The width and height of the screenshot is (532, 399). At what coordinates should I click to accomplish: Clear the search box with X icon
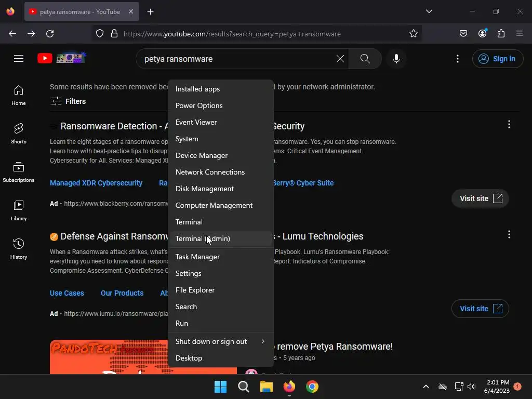pos(340,59)
